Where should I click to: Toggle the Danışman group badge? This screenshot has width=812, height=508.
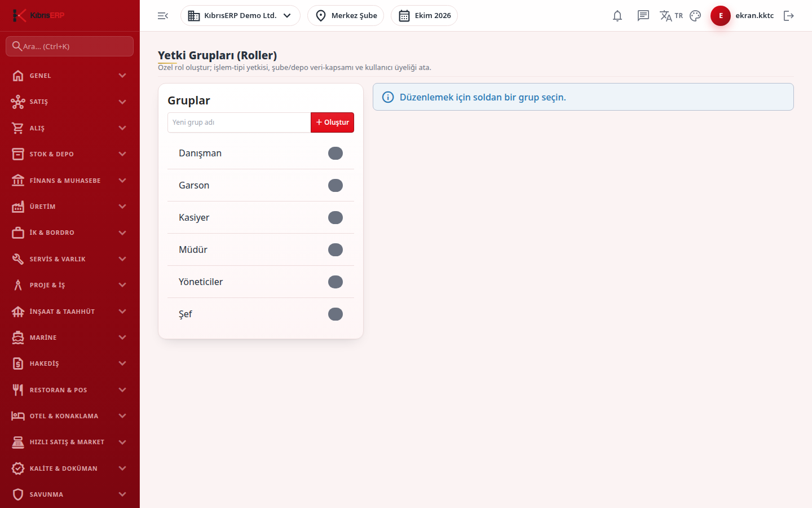[336, 153]
